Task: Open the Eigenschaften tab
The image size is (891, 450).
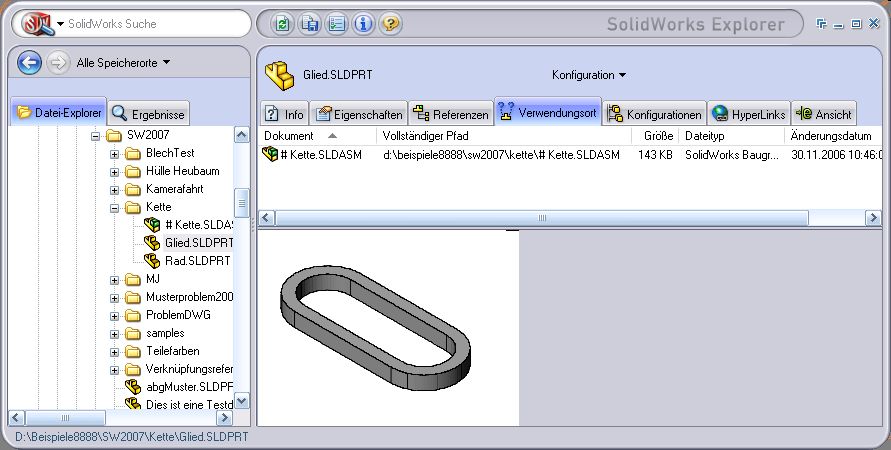Action: point(360,114)
